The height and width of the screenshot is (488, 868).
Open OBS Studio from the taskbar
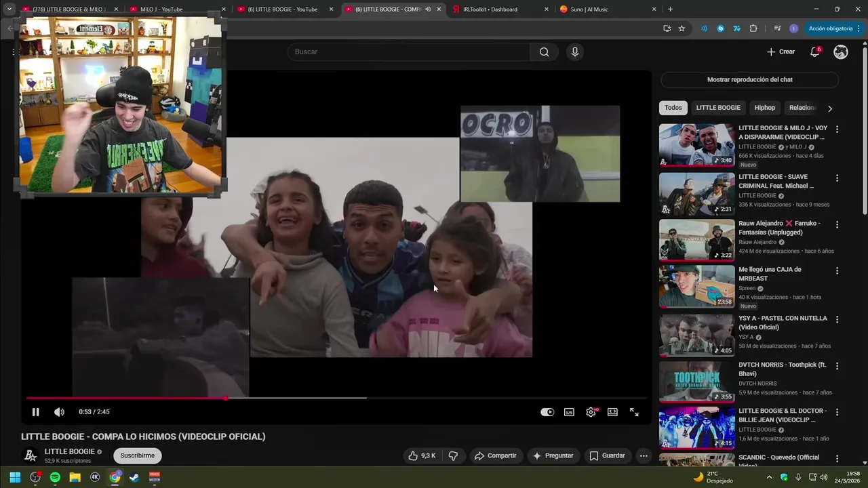click(35, 477)
